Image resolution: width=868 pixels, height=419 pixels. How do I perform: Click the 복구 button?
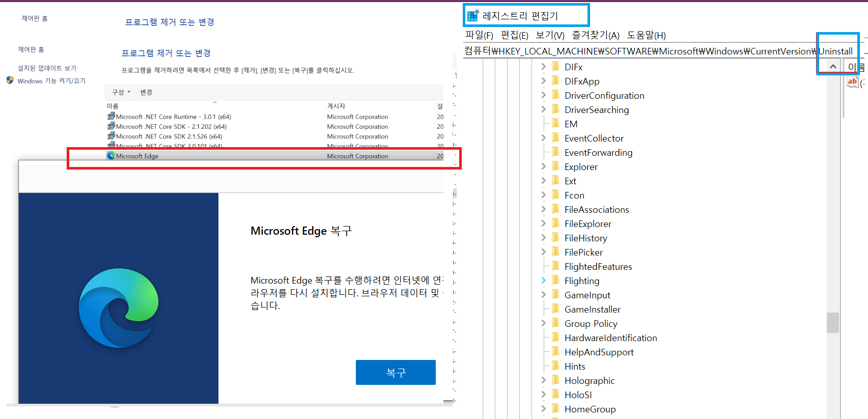[396, 372]
